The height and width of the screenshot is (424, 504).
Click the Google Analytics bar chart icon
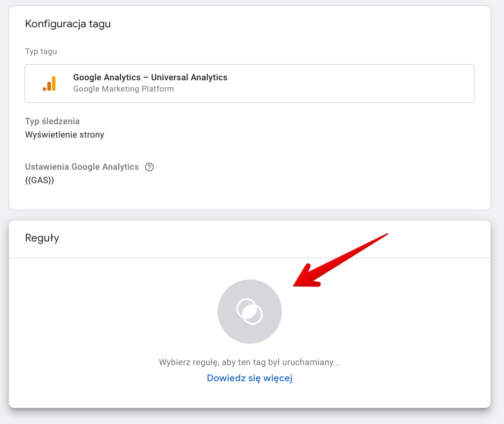49,84
